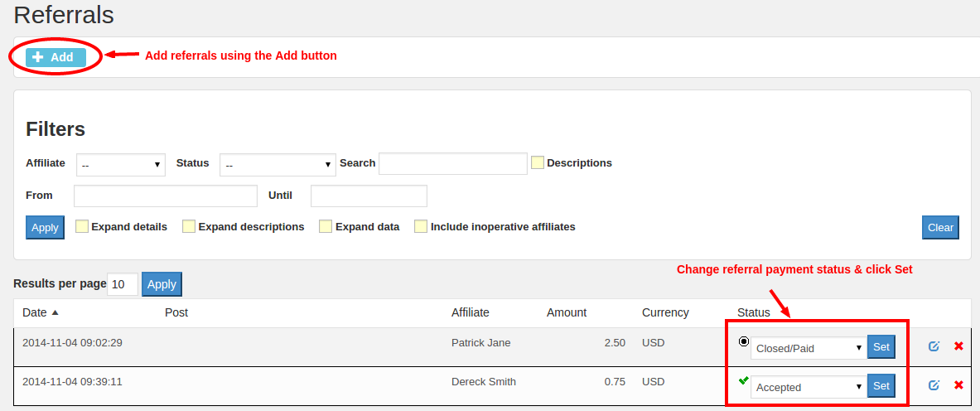Click the edit icon for Dereck Smith referral
This screenshot has width=980, height=411.
pyautogui.click(x=934, y=385)
